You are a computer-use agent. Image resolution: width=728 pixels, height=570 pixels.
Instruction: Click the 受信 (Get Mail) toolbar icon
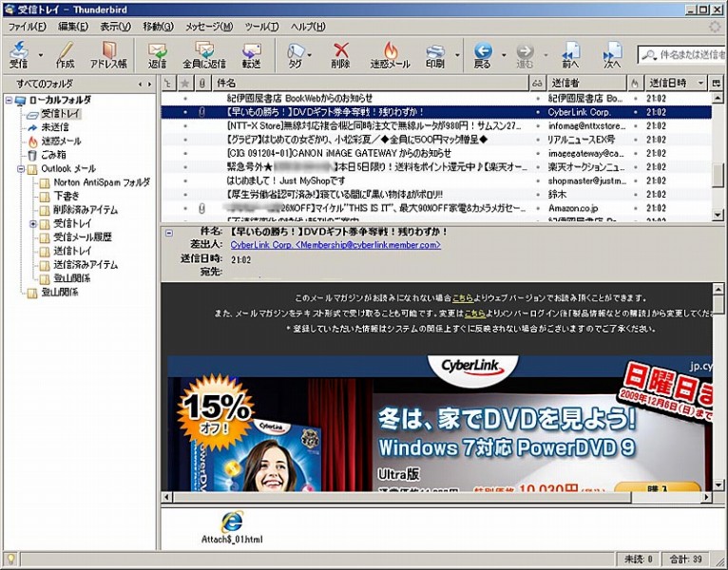pyautogui.click(x=18, y=54)
